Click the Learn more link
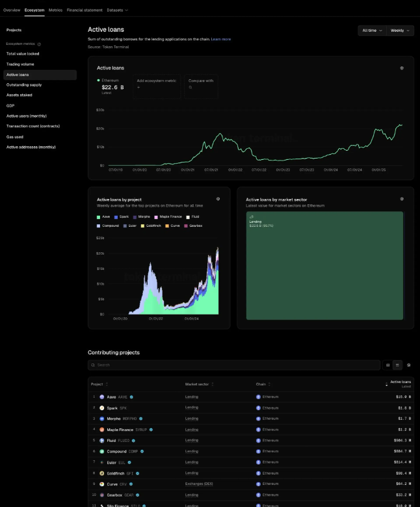 pos(221,39)
